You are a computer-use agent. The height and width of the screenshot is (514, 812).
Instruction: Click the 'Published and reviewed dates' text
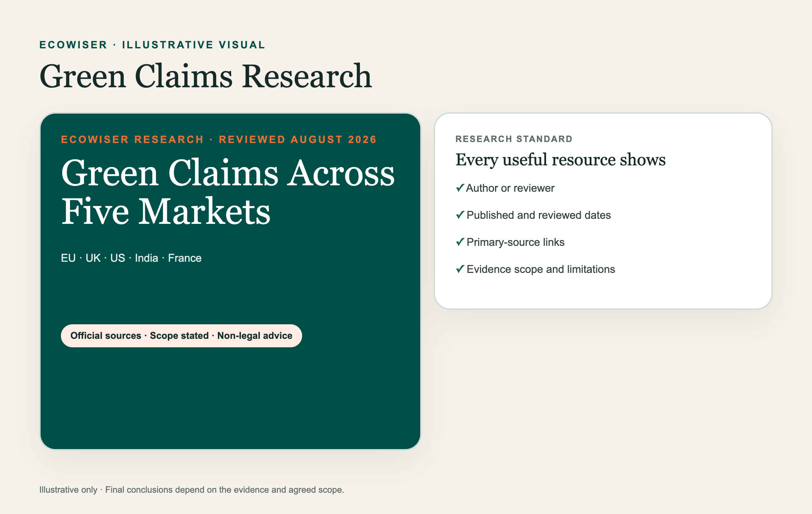point(539,215)
